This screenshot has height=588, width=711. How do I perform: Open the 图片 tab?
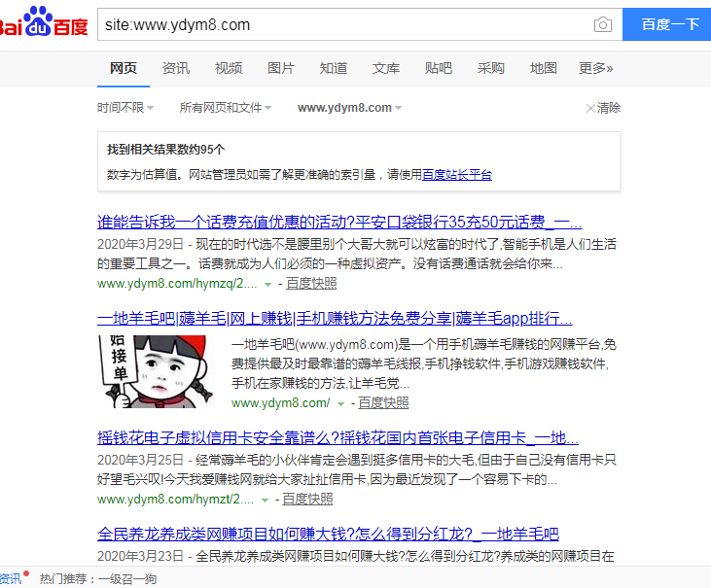coord(281,68)
